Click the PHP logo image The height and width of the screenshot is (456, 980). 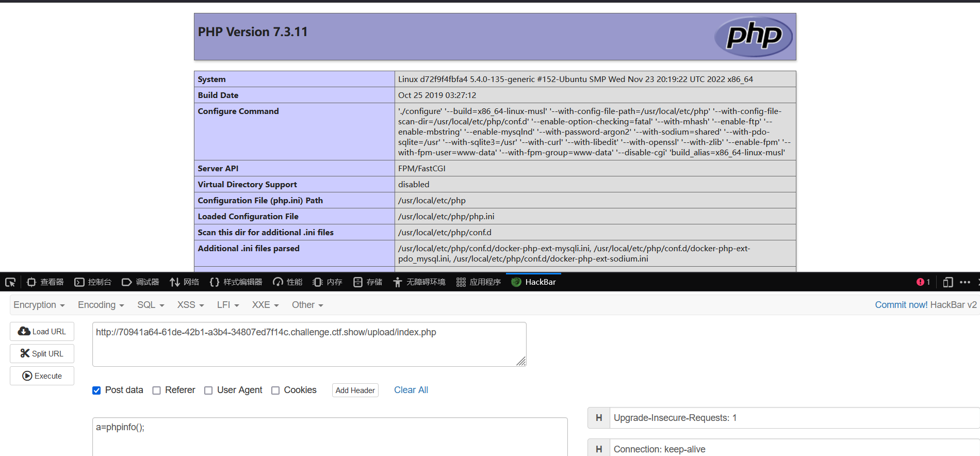click(x=754, y=37)
